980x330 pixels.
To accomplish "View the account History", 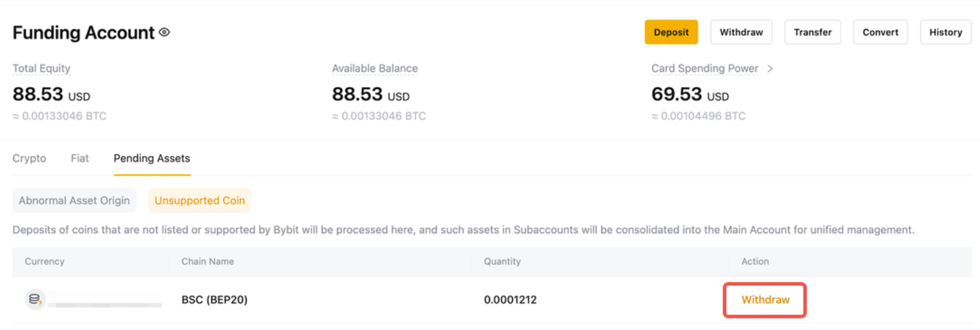I will point(945,32).
